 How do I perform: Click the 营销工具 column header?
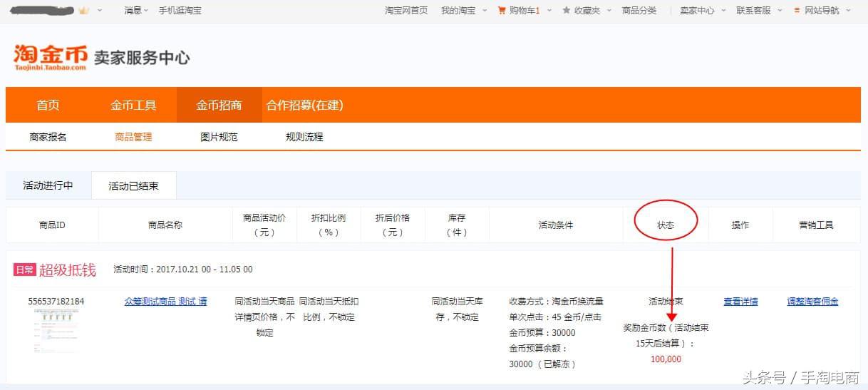click(x=816, y=225)
